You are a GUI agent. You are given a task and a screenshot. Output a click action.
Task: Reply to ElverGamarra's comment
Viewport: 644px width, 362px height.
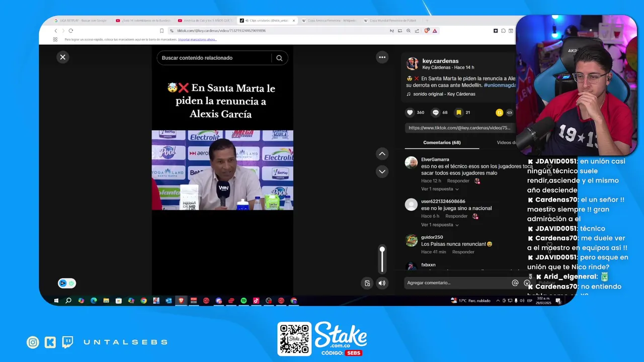(458, 181)
